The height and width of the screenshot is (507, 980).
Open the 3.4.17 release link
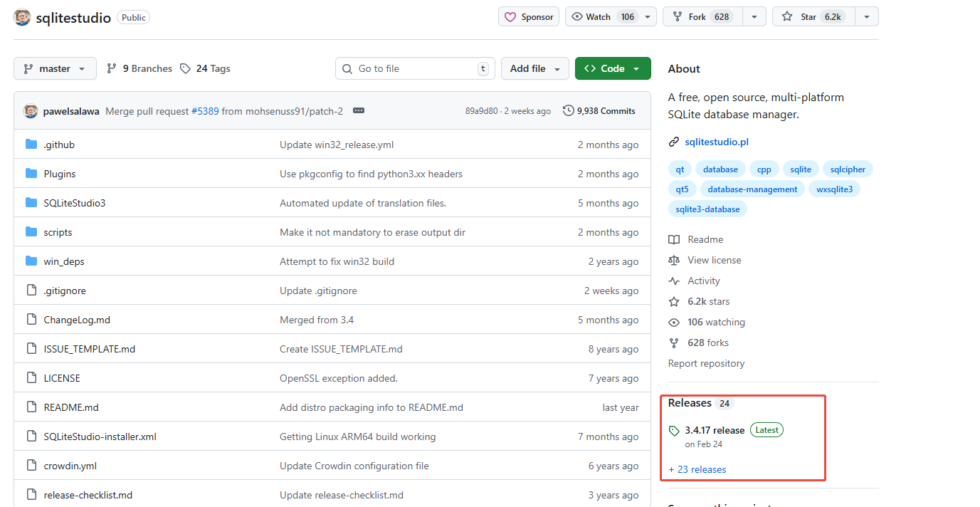(715, 431)
